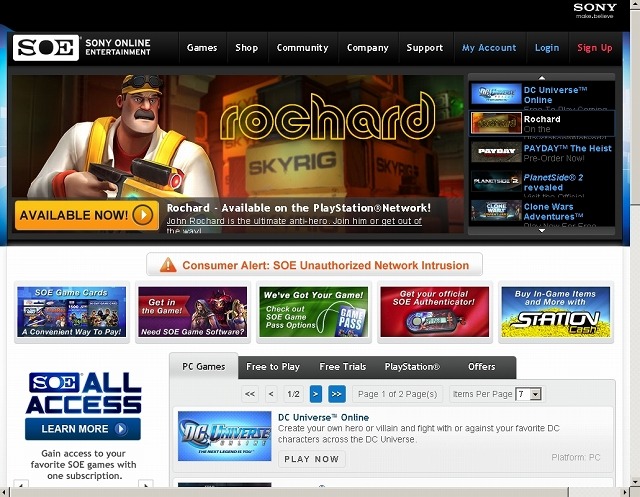Viewport: 640px width, 497px height.
Task: Click the SOE All Access logo
Action: pyautogui.click(x=83, y=393)
